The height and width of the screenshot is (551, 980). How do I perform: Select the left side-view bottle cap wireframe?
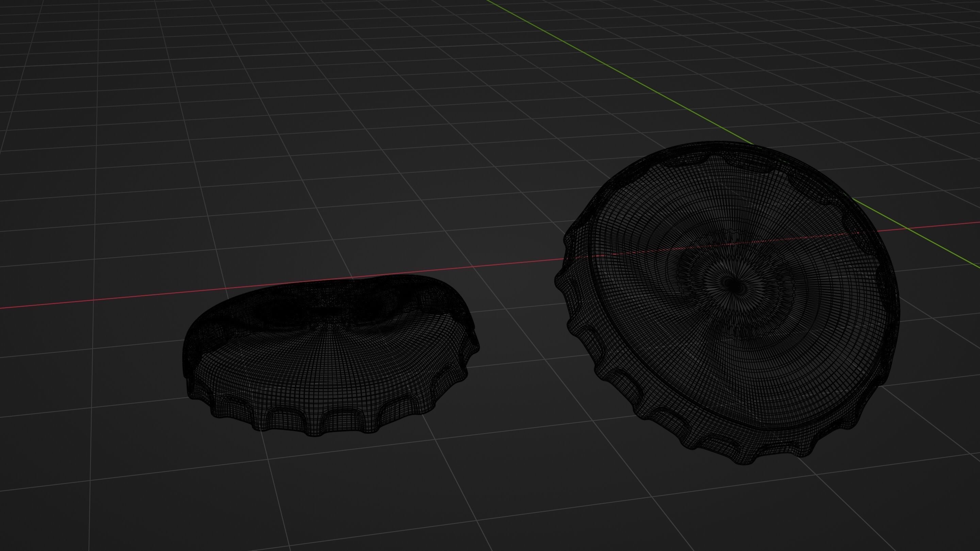click(x=331, y=355)
